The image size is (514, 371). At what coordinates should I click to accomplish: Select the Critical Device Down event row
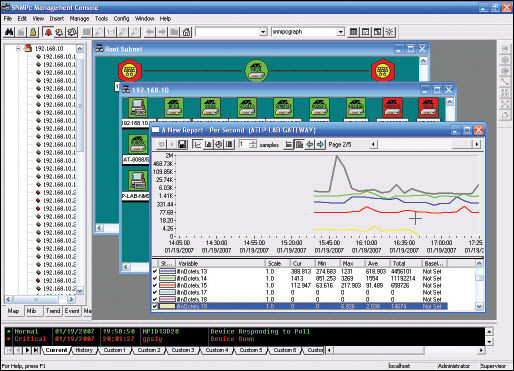(x=245, y=339)
